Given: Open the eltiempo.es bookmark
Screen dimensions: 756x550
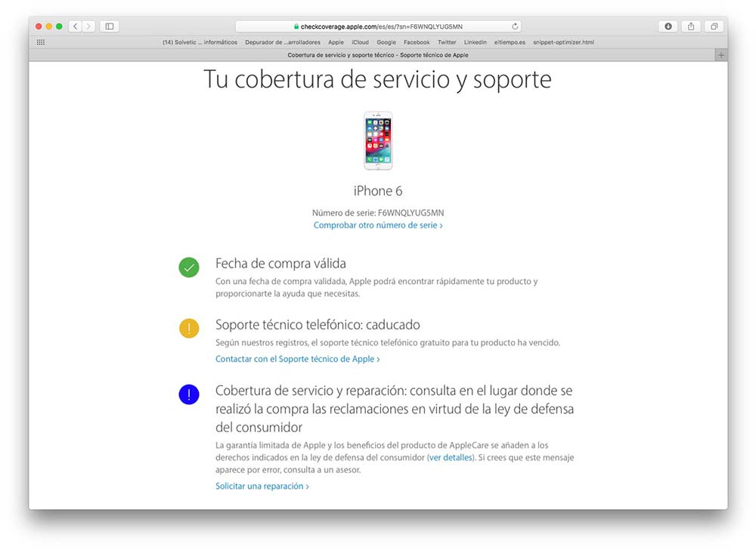Looking at the screenshot, I should coord(510,42).
